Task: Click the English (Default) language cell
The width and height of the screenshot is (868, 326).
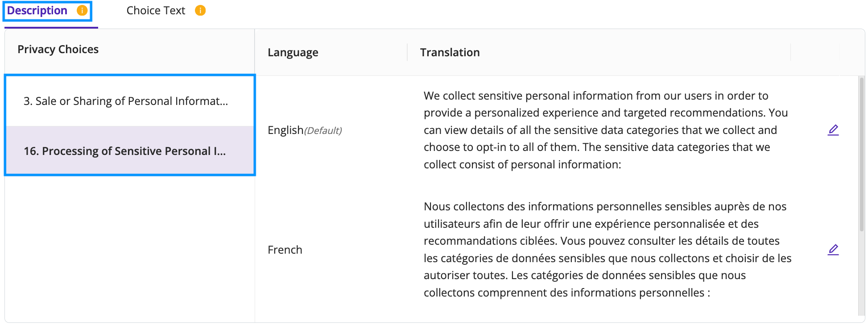Action: [305, 130]
